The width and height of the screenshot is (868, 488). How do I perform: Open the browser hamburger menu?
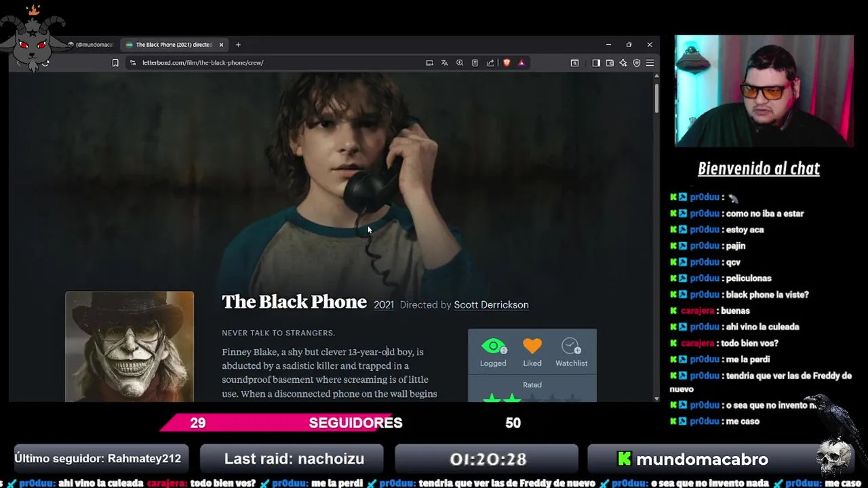pyautogui.click(x=650, y=63)
